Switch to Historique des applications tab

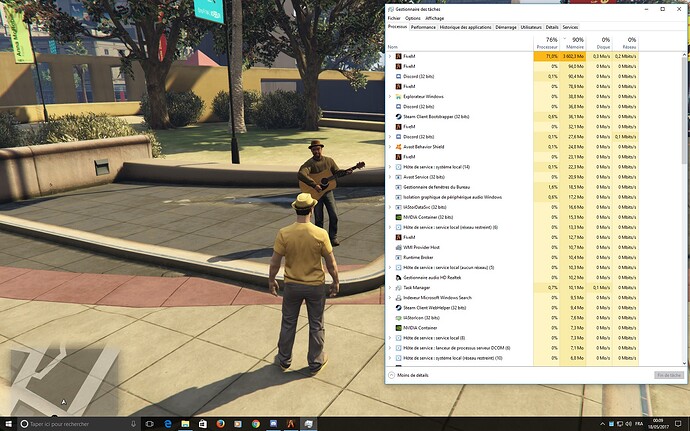pyautogui.click(x=466, y=27)
